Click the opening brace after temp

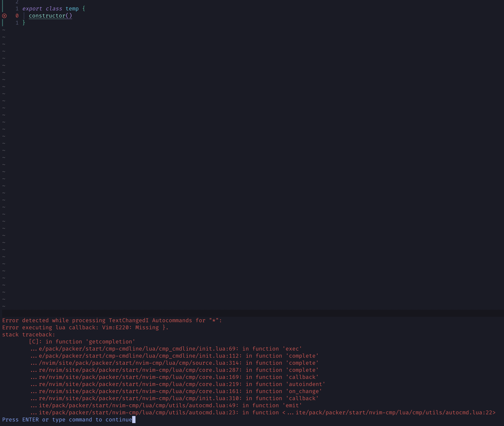pos(84,9)
